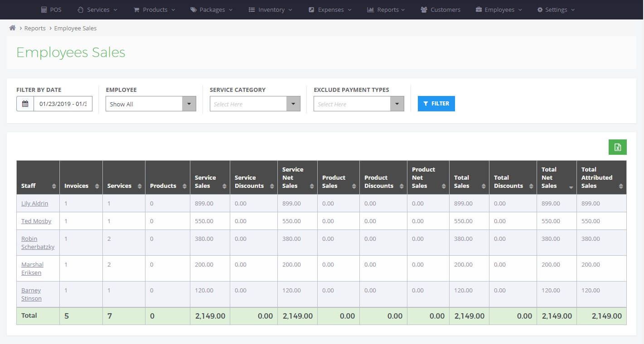Viewport: 644px width, 344px height.
Task: Export table with green Excel icon
Action: coord(617,147)
